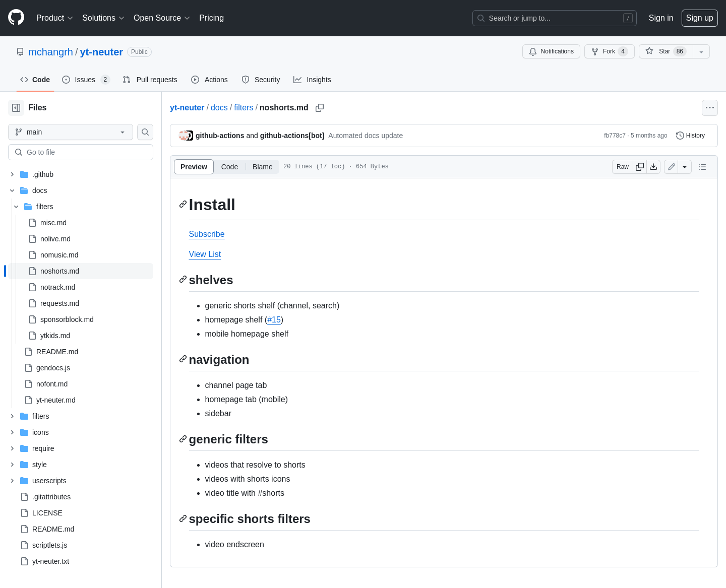The width and height of the screenshot is (726, 588).
Task: Click the pencil edit file icon
Action: (671, 167)
